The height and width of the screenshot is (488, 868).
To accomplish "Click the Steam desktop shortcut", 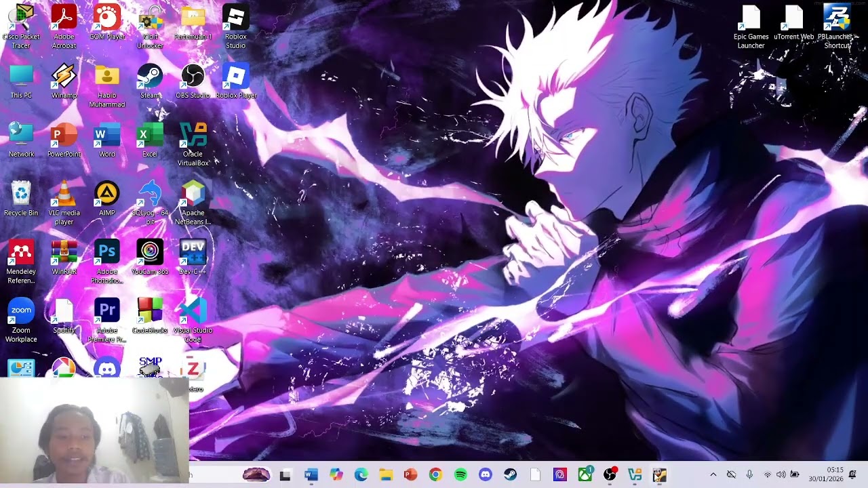I will [150, 81].
